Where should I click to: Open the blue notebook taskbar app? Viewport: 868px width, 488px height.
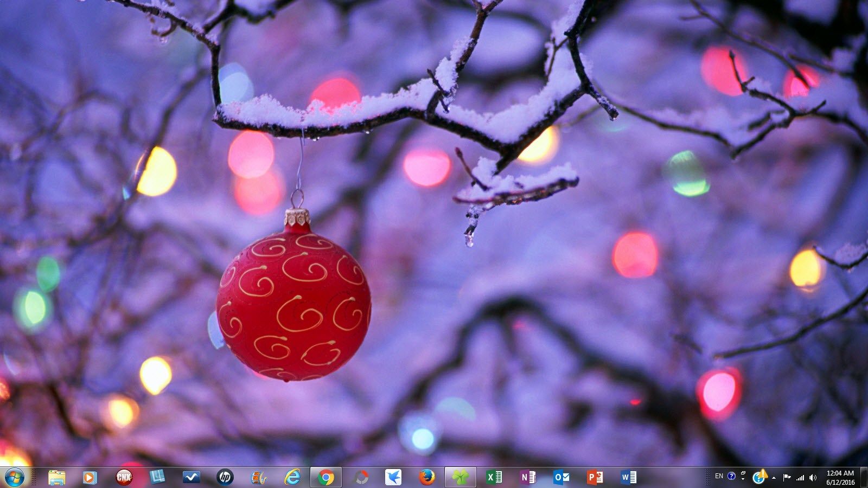(157, 477)
